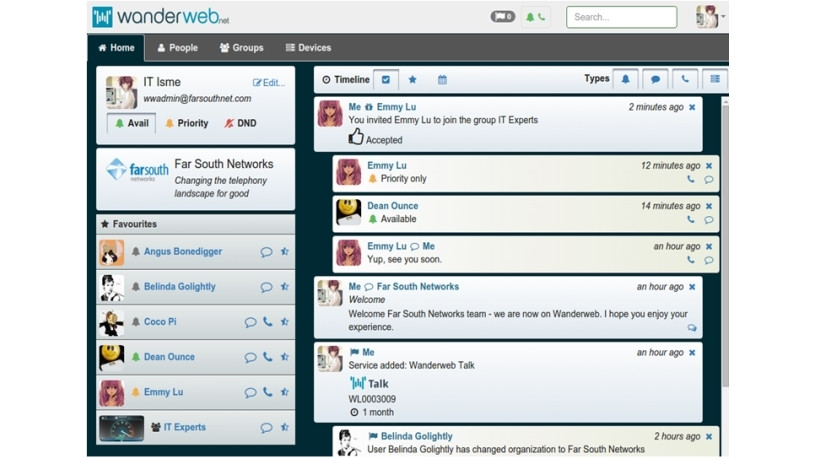
Task: Click the flag notifications counter badge
Action: click(502, 17)
